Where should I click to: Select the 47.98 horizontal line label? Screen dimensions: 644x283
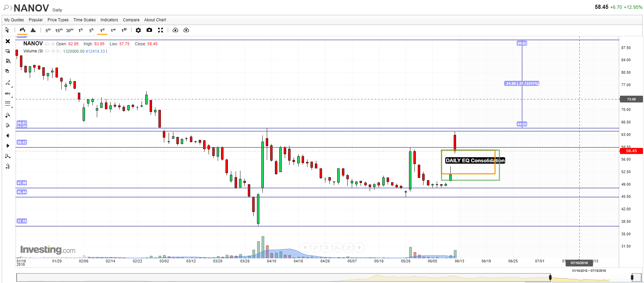tap(22, 183)
